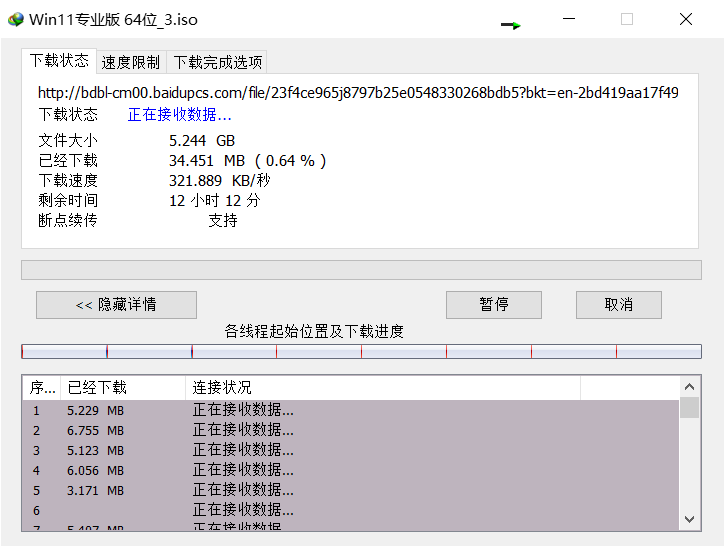
Task: Pause the download with 暂停 button
Action: tap(493, 305)
